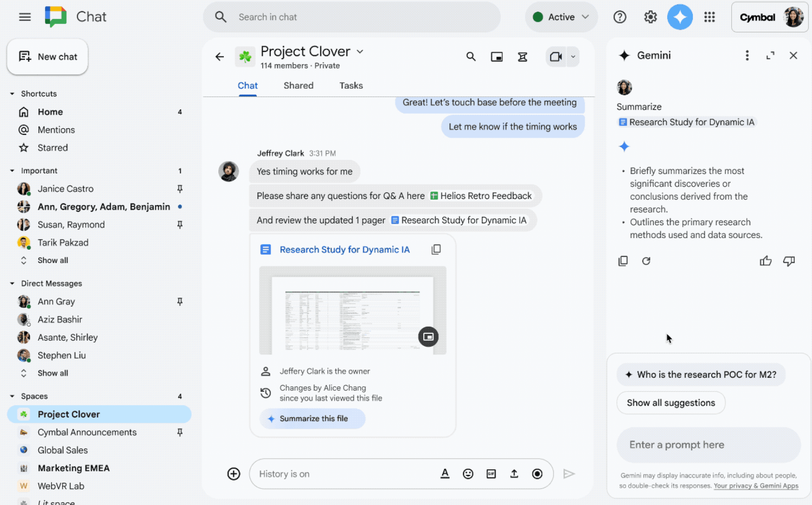The width and height of the screenshot is (812, 505).
Task: Upload a file from the composer
Action: tap(514, 474)
